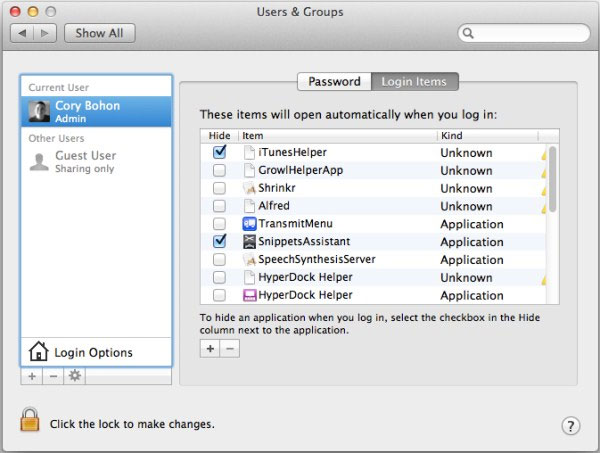This screenshot has height=453, width=600.
Task: Select the SpeechSynthesisServer item name
Action: coord(317,259)
